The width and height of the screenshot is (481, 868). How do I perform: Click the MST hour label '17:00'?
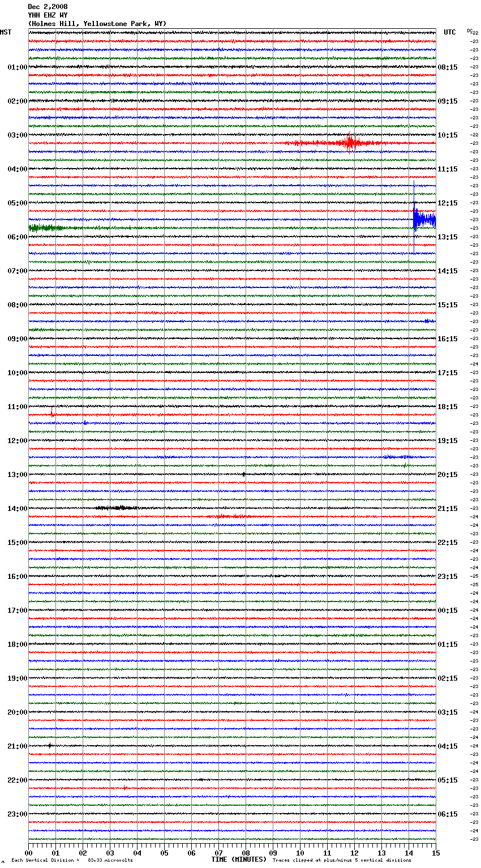coord(18,611)
